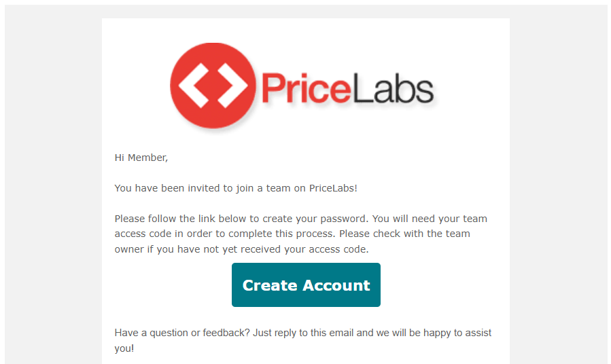Click the "access code in order to complete" line
This screenshot has width=611, height=364.
tap(292, 234)
